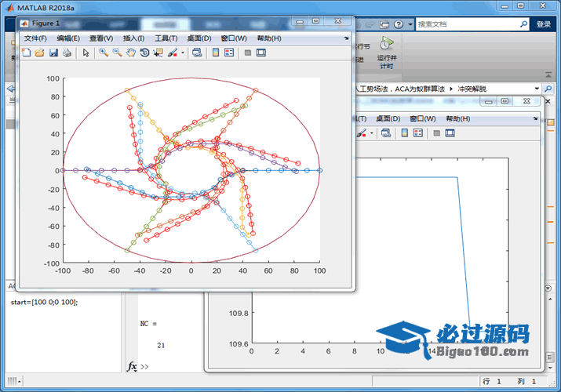The height and width of the screenshot is (392, 561).
Task: Open 帮助(H) menu in second figure window
Action: pyautogui.click(x=458, y=118)
